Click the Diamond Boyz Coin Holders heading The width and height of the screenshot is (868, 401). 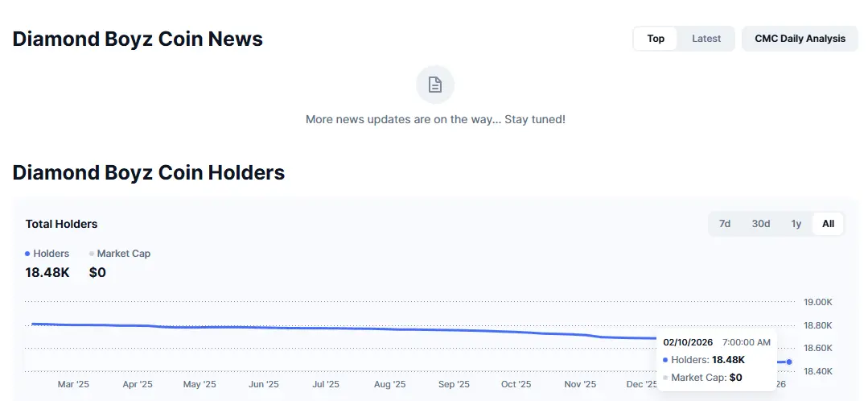pos(149,172)
